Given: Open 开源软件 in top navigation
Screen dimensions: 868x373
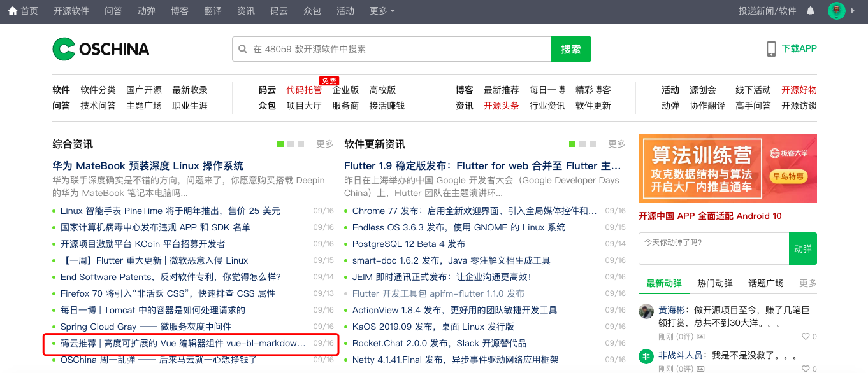Looking at the screenshot, I should click(71, 11).
